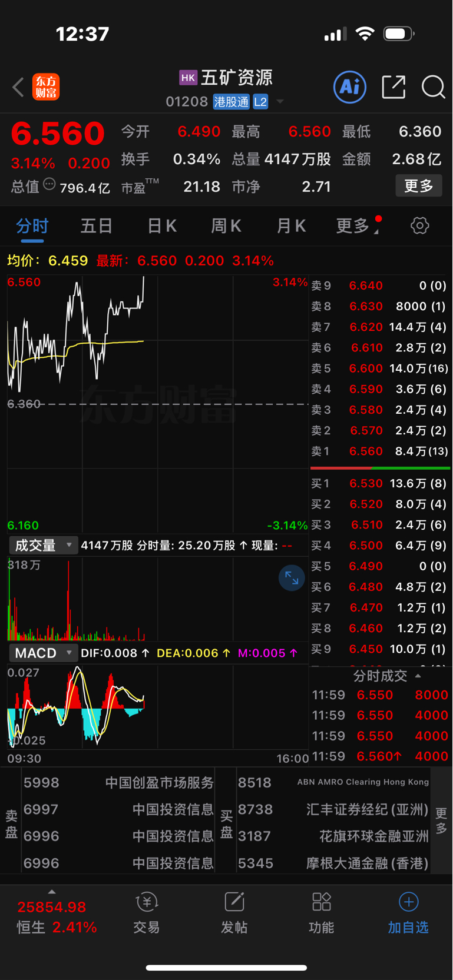Tap the 市盈 21.18 value
This screenshot has width=453, height=980.
201,187
